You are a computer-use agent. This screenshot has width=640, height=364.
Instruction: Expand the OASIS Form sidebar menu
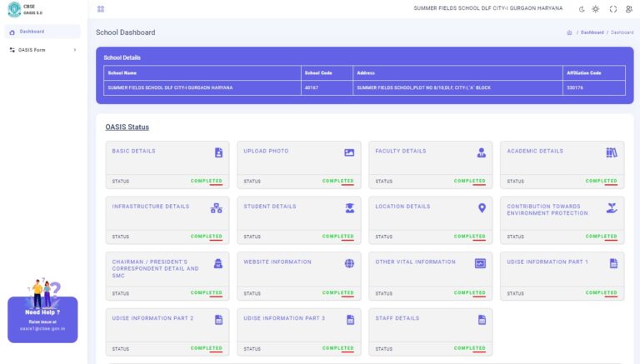pos(42,50)
